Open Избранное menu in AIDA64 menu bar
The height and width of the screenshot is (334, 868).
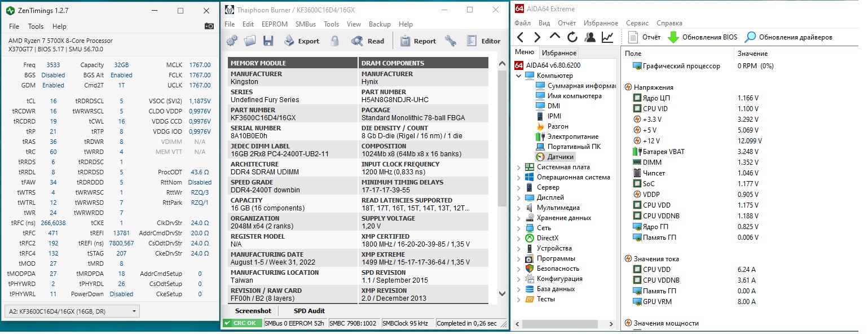click(x=601, y=23)
